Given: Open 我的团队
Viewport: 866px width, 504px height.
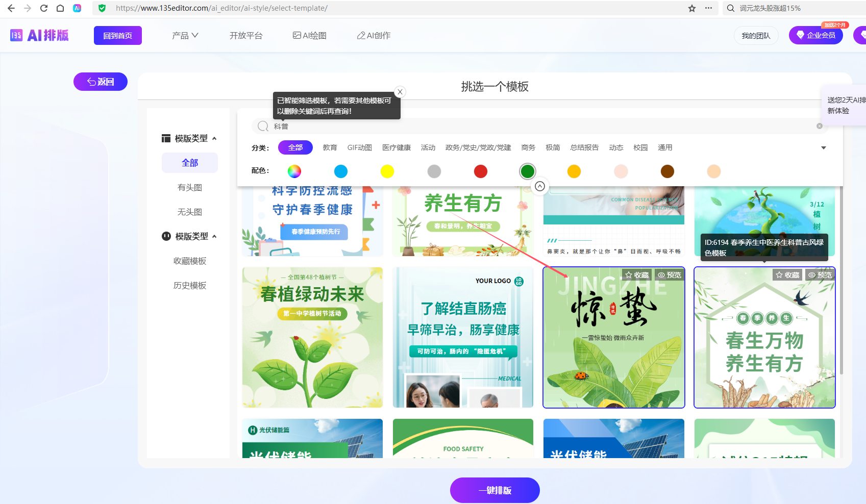Looking at the screenshot, I should [756, 35].
